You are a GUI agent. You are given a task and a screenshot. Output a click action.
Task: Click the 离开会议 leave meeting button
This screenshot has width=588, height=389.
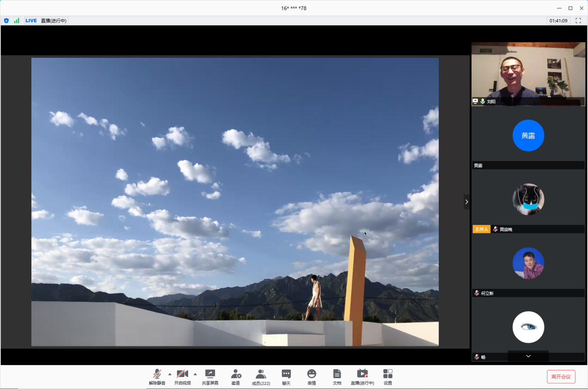click(x=561, y=376)
